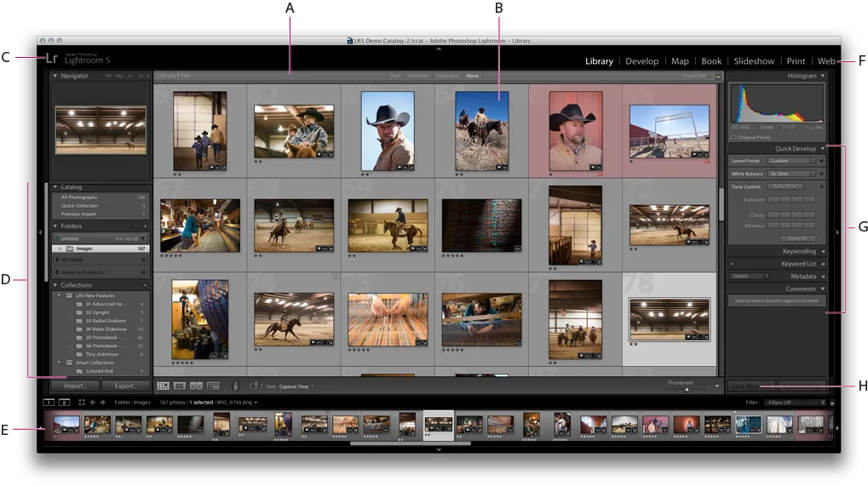This screenshot has height=486, width=868.
Task: Open the White Balance As Shot dropdown
Action: (x=791, y=174)
